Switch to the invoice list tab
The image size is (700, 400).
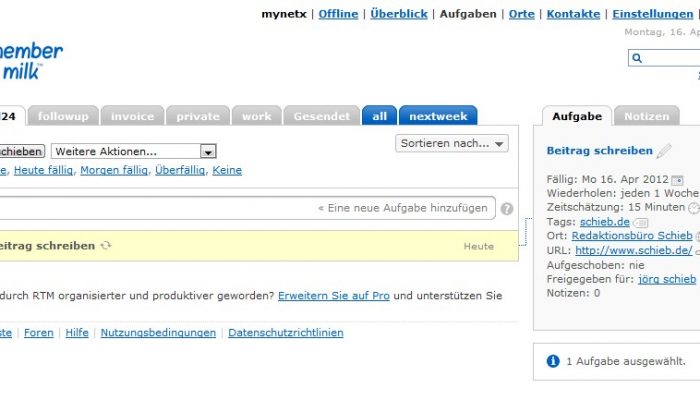point(133,116)
